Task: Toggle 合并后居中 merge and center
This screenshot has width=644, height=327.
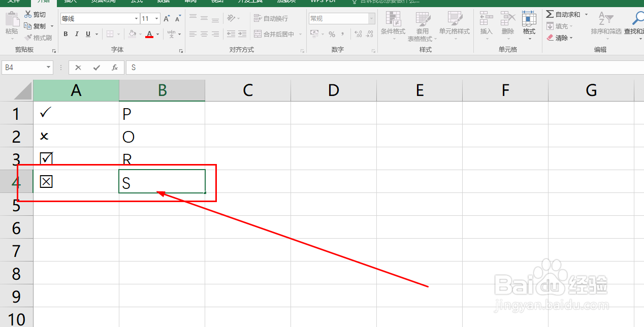Action: [x=274, y=34]
